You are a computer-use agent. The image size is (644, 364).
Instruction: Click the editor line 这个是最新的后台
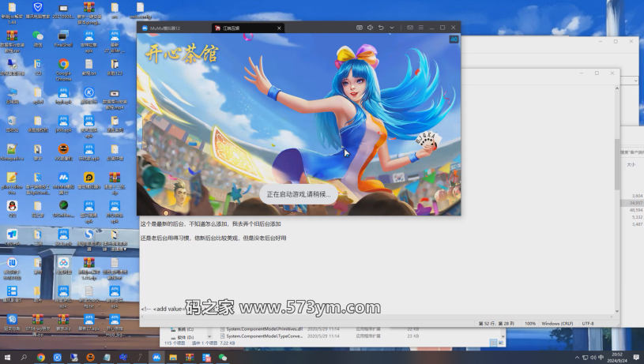point(211,224)
